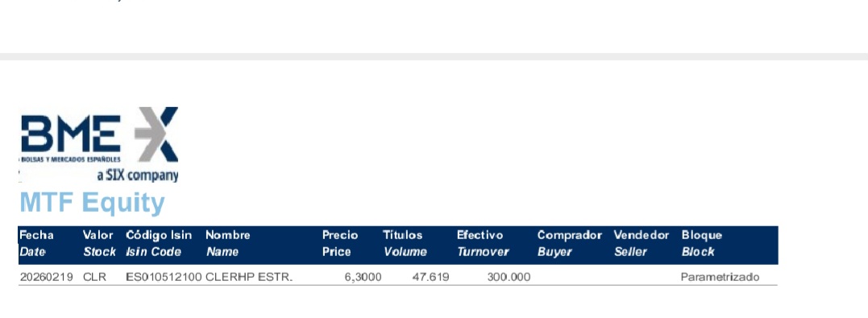This screenshot has width=868, height=318.
Task: Select the volume value 47.619
Action: 430,277
